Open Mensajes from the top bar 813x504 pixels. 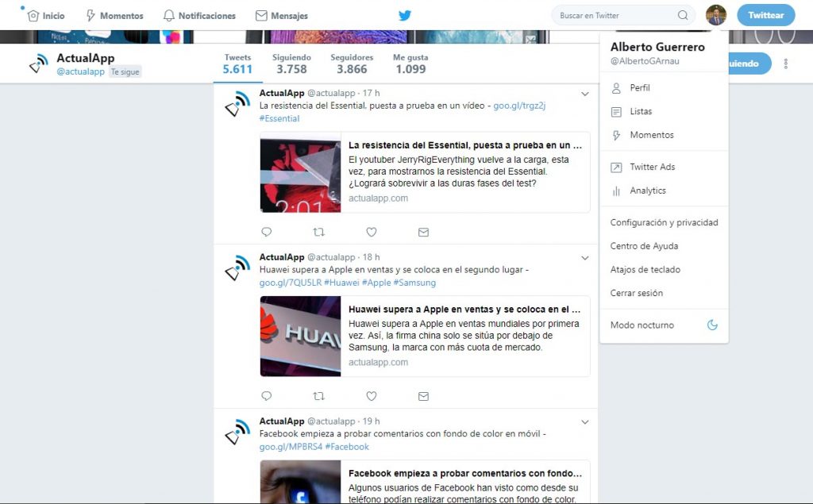coord(282,16)
